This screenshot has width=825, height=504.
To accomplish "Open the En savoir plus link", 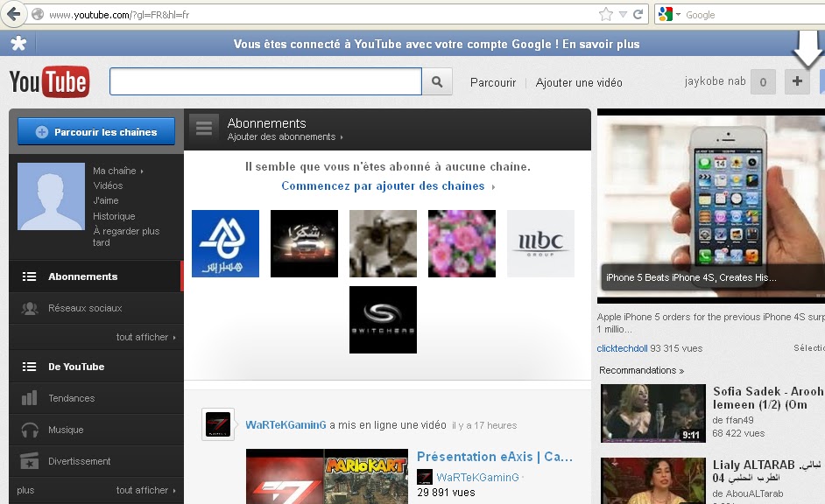I will coord(601,44).
